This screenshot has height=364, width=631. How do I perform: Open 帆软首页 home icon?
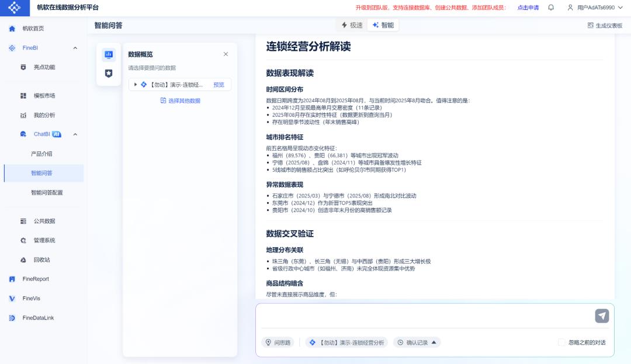point(12,29)
